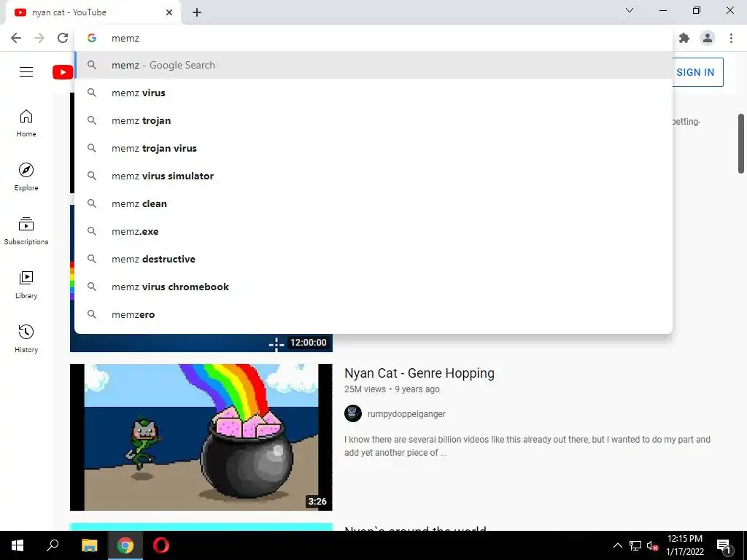Choose the memz trojan suggestion
The height and width of the screenshot is (560, 747).
click(373, 120)
